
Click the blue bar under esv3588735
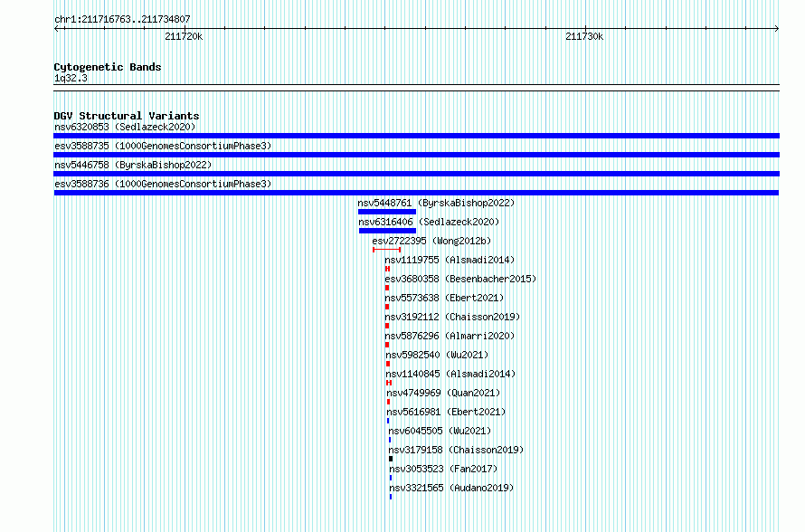pyautogui.click(x=416, y=155)
